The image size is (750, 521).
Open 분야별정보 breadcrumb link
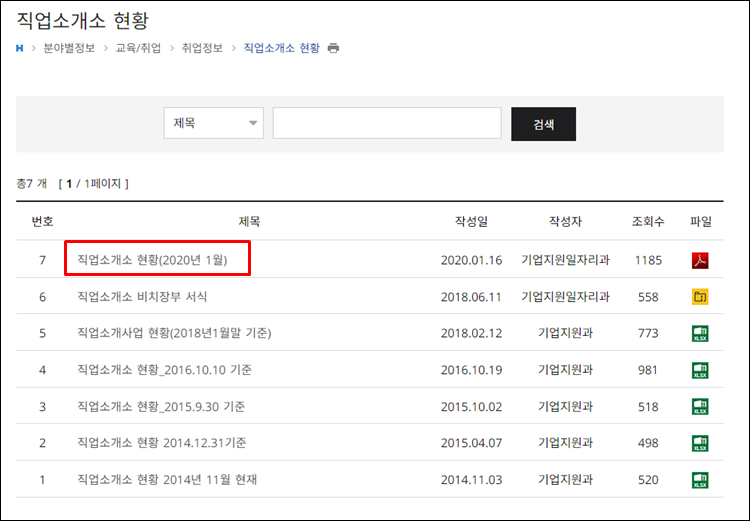(x=69, y=48)
